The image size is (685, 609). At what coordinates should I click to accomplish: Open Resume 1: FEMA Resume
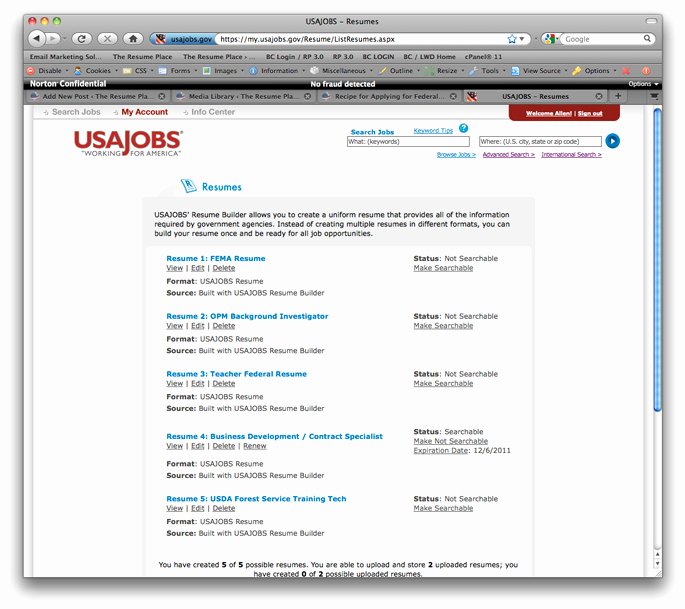[x=216, y=258]
